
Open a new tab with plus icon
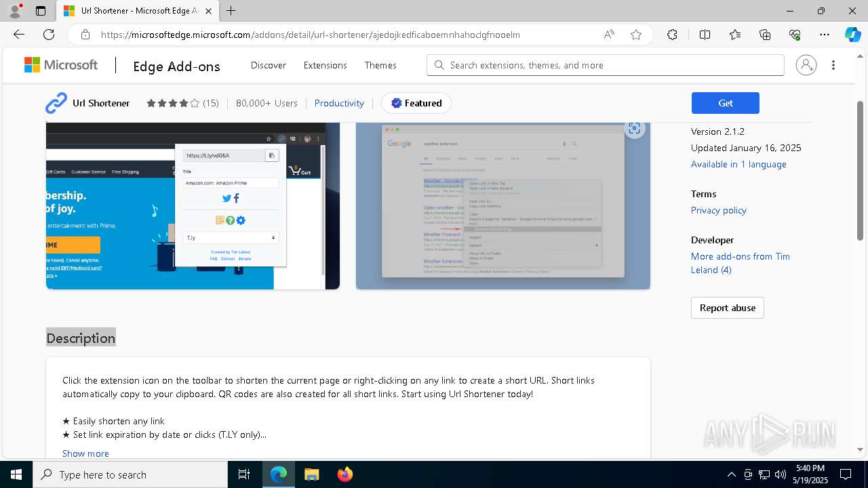pyautogui.click(x=231, y=11)
